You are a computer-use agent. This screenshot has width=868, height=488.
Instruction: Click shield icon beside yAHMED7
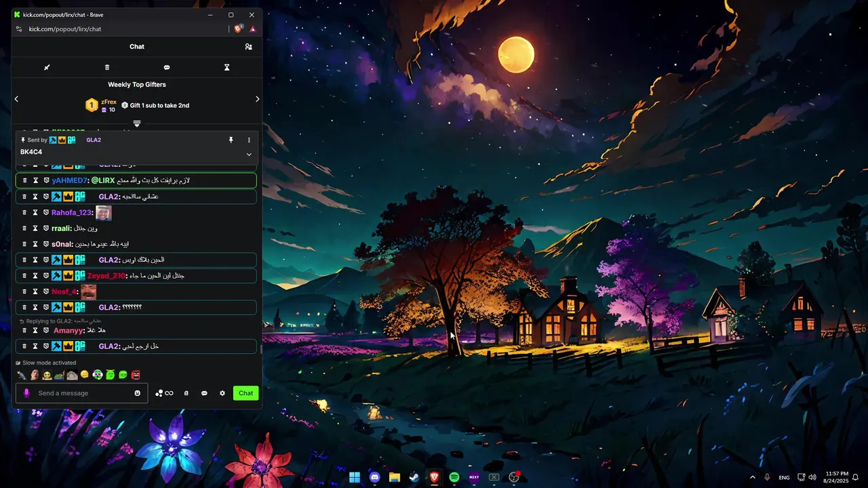point(46,180)
